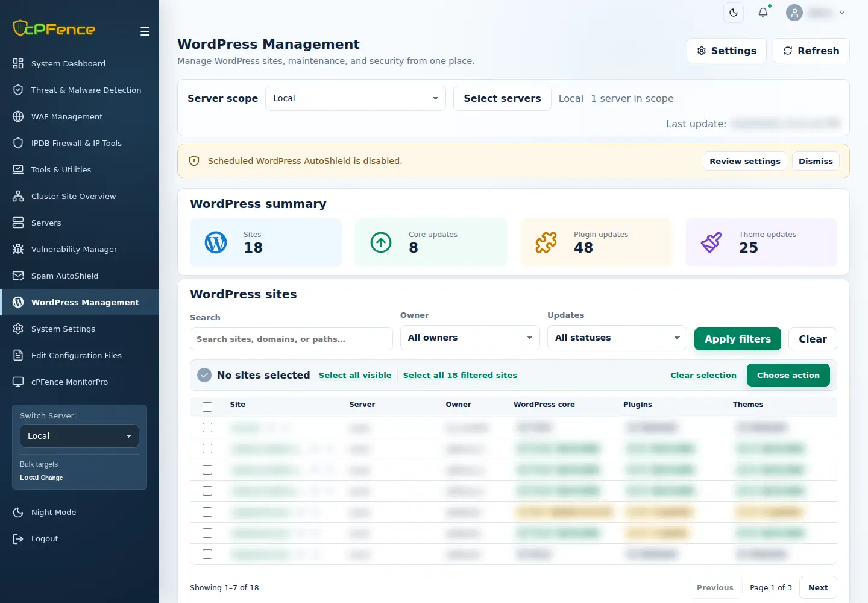Open System Settings menu item
This screenshot has height=603, width=868.
point(80,329)
